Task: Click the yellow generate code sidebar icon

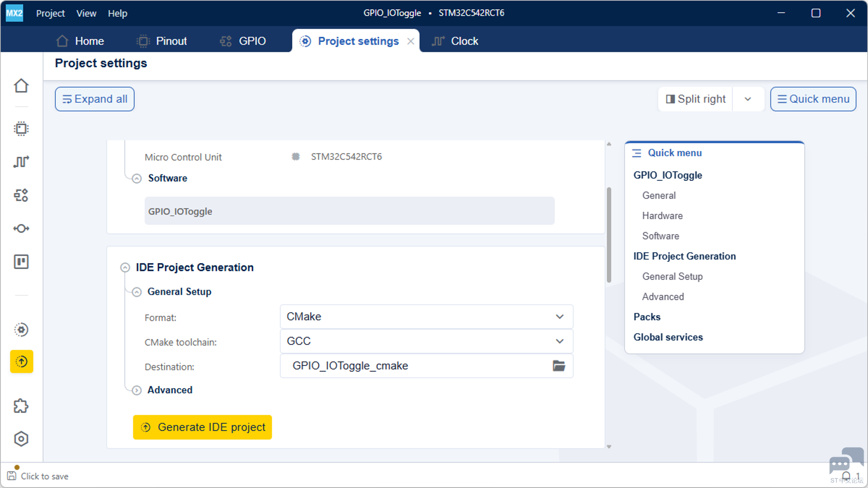Action: (x=22, y=362)
